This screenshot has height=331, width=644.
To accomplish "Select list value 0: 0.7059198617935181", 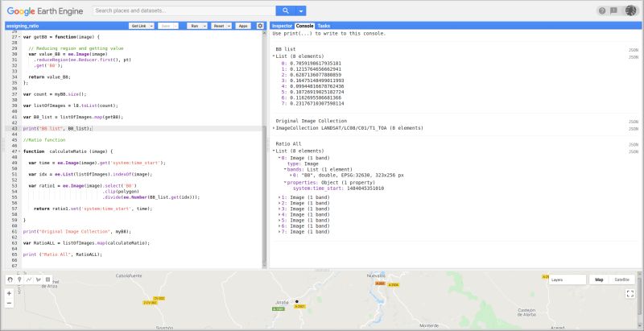I will coord(312,64).
